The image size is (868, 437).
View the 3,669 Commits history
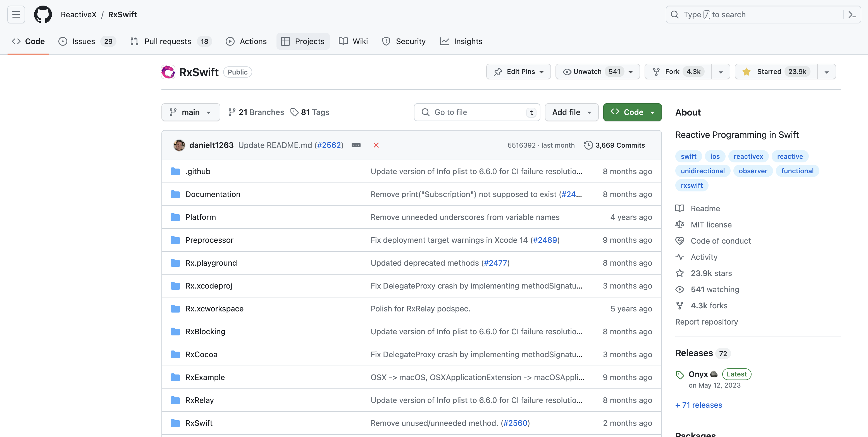pos(615,145)
